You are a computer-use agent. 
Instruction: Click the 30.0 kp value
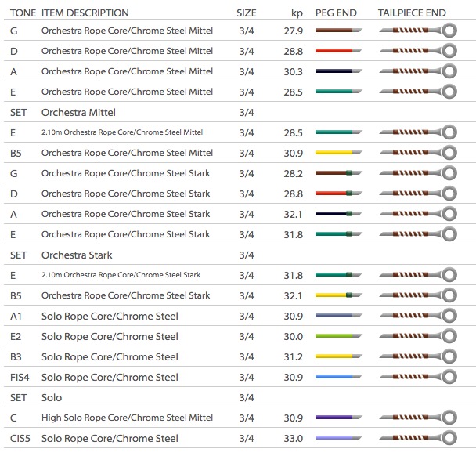point(294,337)
